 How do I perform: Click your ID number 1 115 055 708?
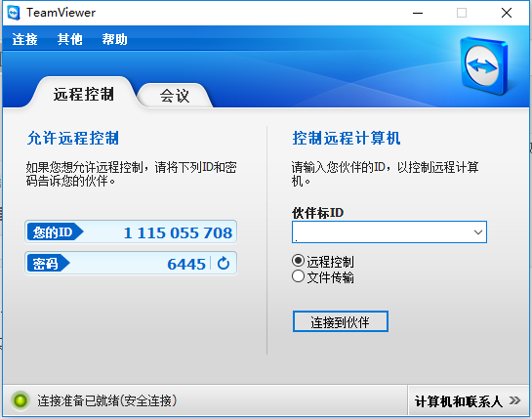pos(178,232)
